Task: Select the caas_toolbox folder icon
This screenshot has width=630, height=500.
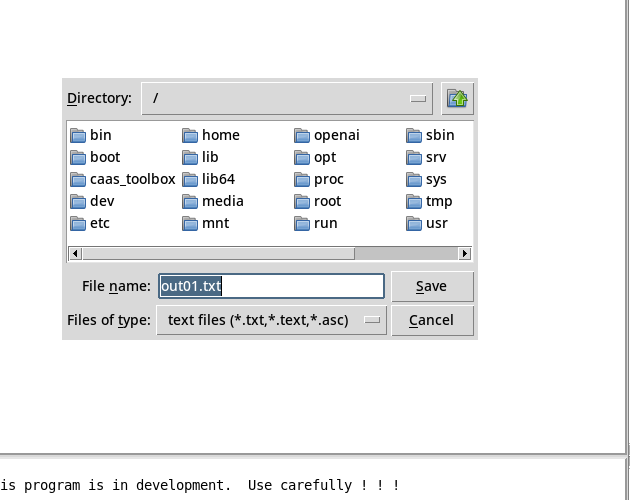Action: (78, 180)
